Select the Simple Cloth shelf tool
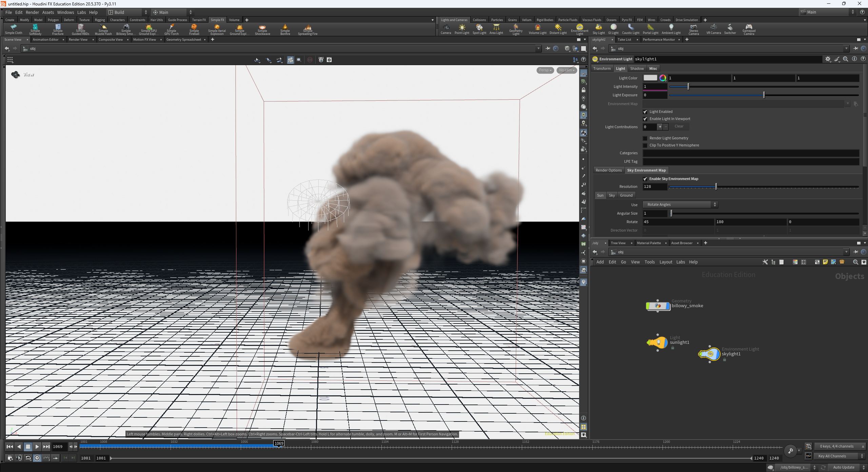Screen dimensions: 868x472 [14, 29]
